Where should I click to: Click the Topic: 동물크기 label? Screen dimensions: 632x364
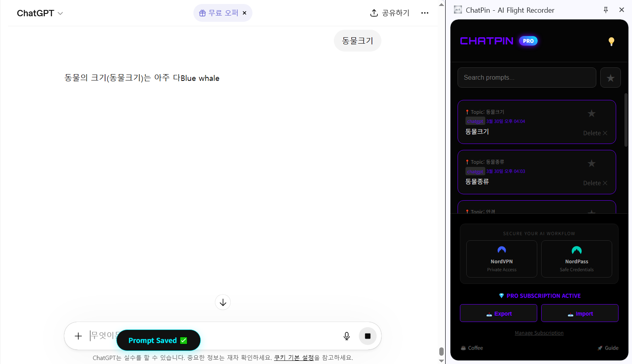485,112
